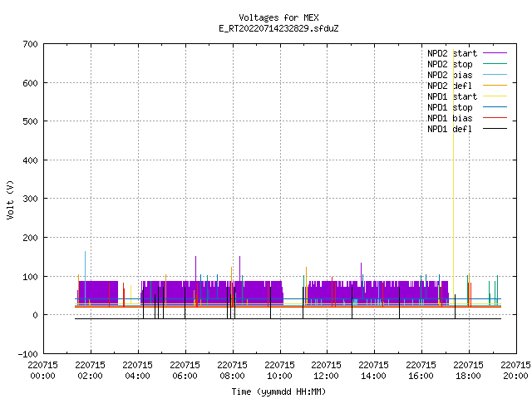Click the orange NPD2 defl legend line
Screen dimensions: 532x399
(x=495, y=86)
